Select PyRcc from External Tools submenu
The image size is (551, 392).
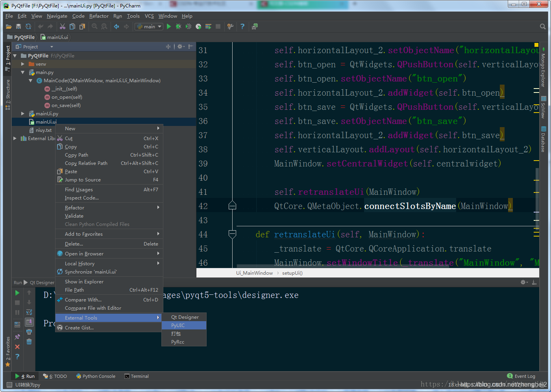click(184, 342)
